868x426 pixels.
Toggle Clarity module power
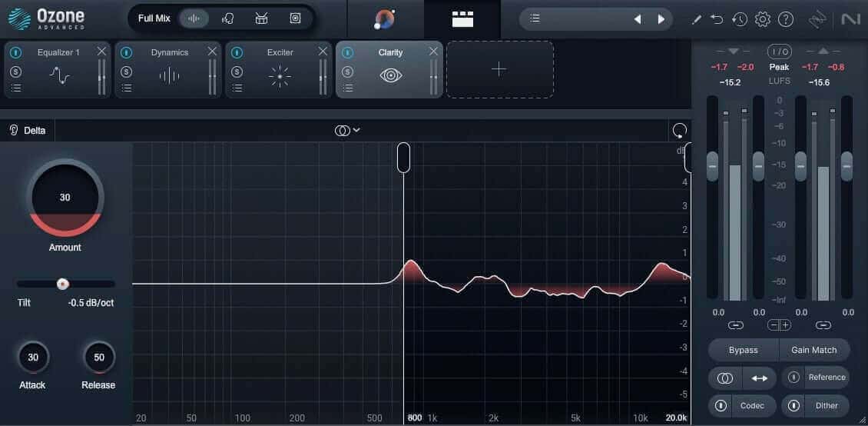(x=347, y=52)
